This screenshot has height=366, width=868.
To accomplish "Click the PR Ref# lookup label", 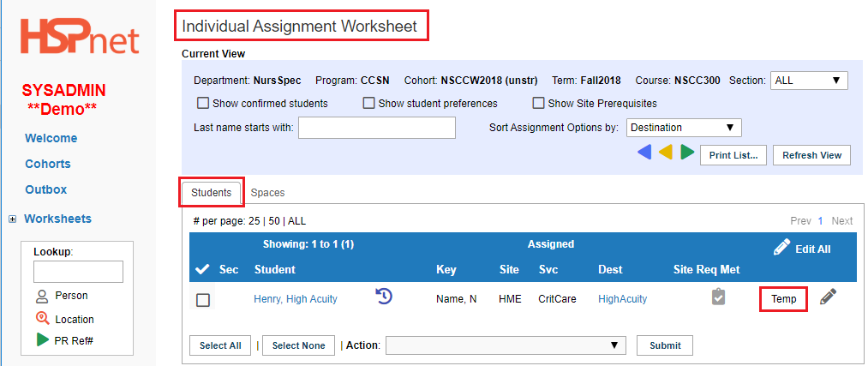I will coord(74,341).
